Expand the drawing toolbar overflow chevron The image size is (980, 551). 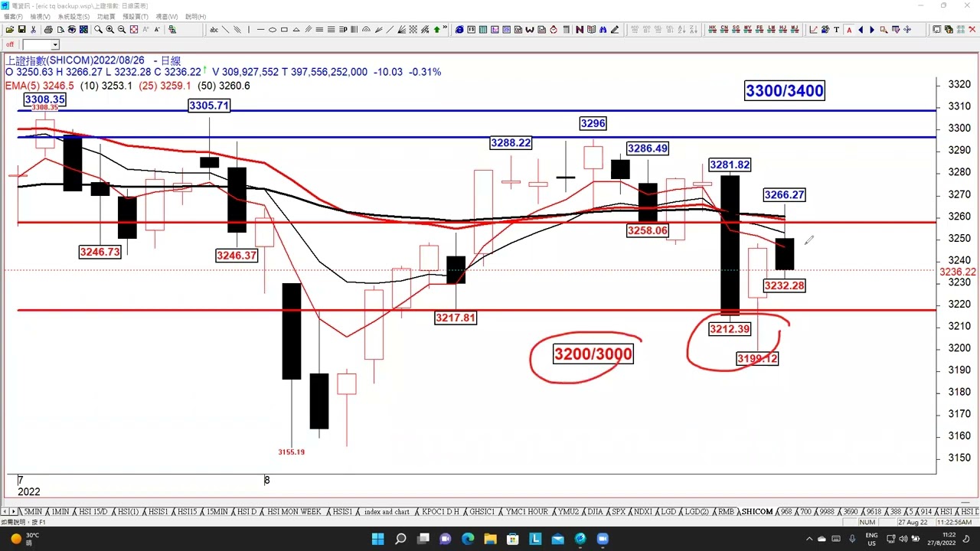pyautogui.click(x=445, y=28)
